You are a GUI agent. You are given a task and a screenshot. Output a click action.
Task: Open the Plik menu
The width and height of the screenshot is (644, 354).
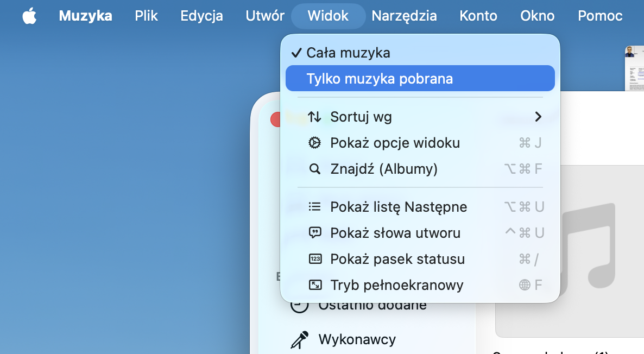click(x=146, y=16)
